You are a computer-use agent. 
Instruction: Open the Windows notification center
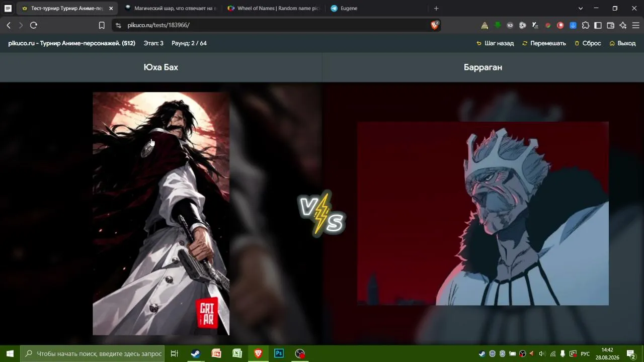click(631, 353)
